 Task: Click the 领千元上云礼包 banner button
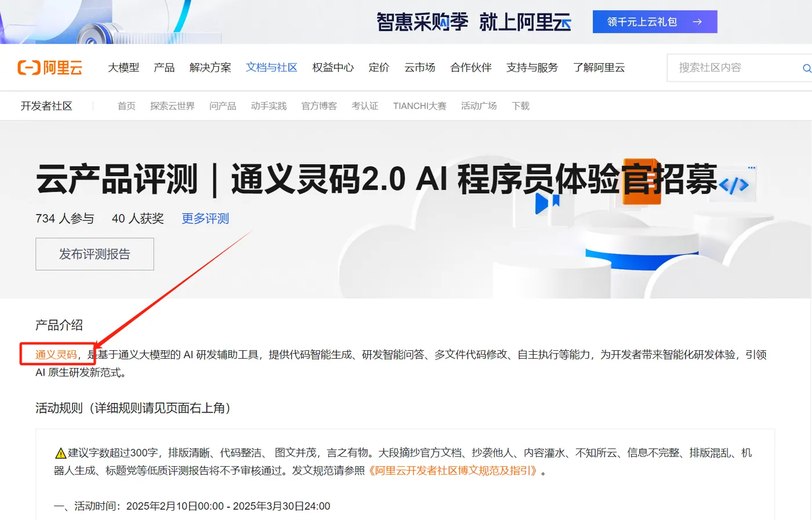(655, 21)
